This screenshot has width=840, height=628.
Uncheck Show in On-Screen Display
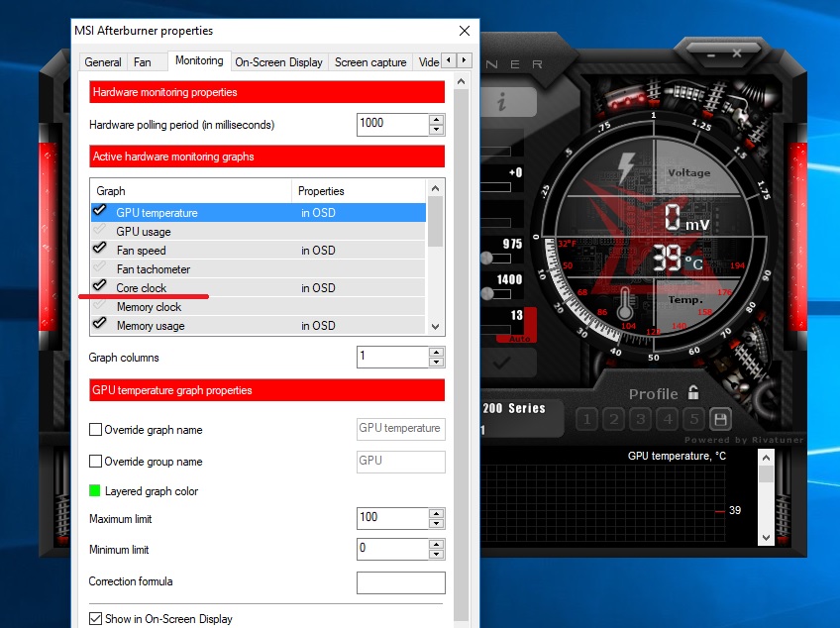(x=95, y=619)
